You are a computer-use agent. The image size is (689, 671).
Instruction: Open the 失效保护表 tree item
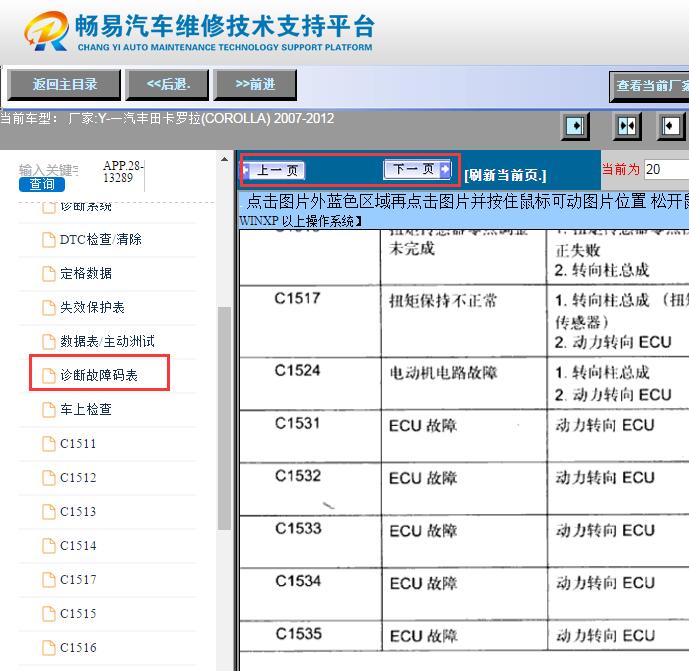pos(92,307)
